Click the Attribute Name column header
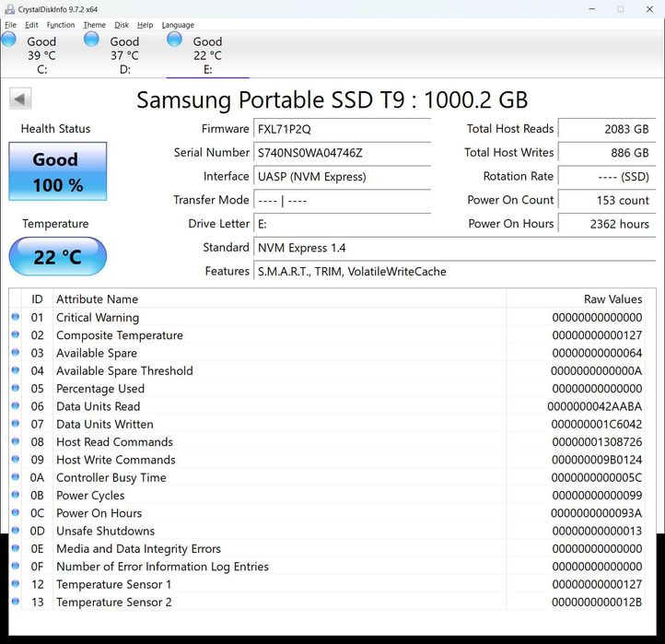 point(97,299)
